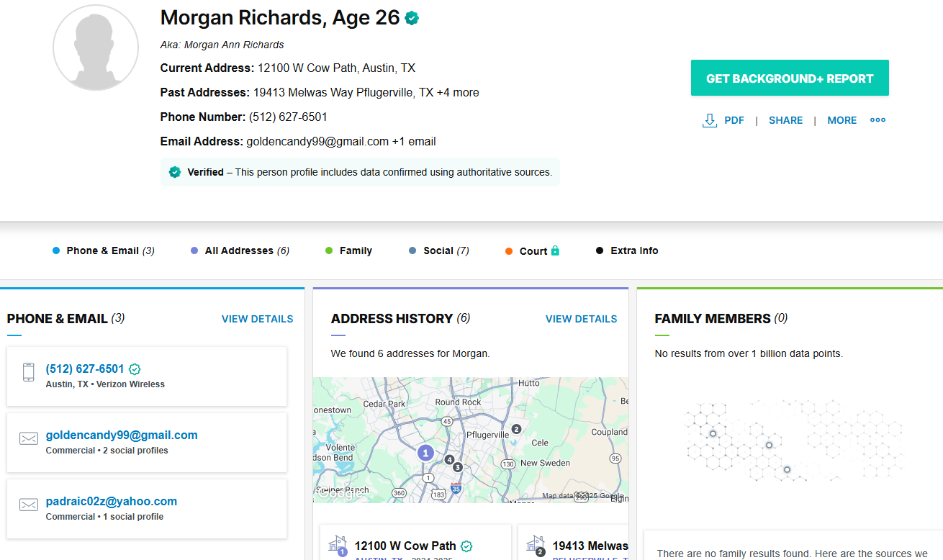Open View Details for Phone & Email
This screenshot has height=560, width=943.
257,319
